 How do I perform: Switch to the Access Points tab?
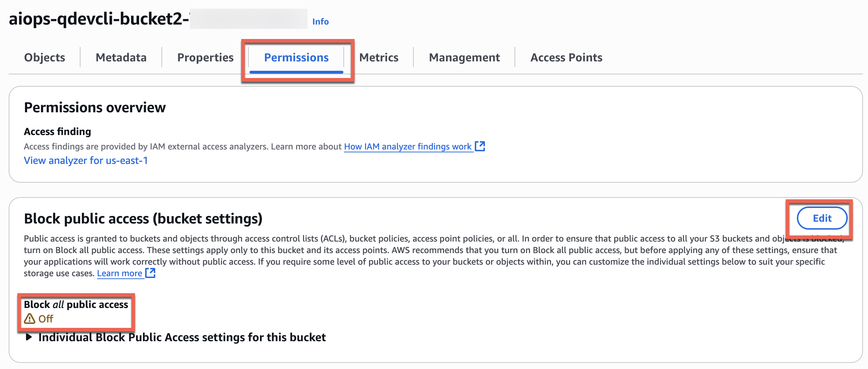tap(566, 57)
